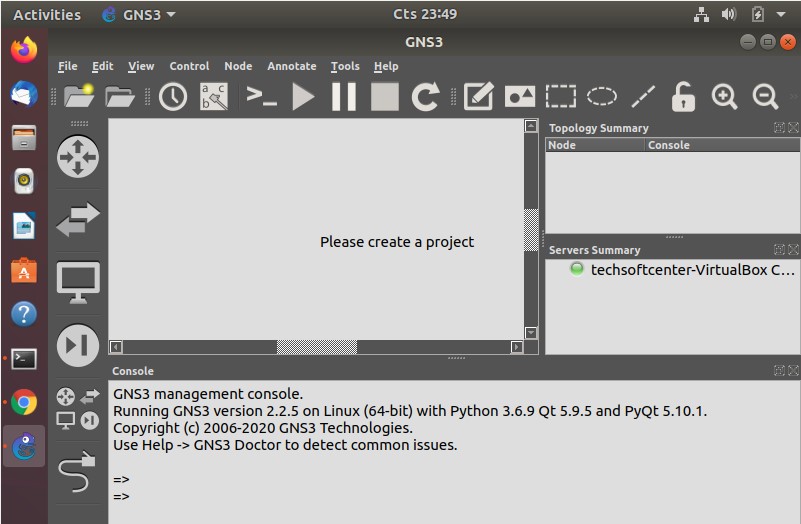Launch Firefox from the dock
801x524 pixels.
pyautogui.click(x=24, y=50)
